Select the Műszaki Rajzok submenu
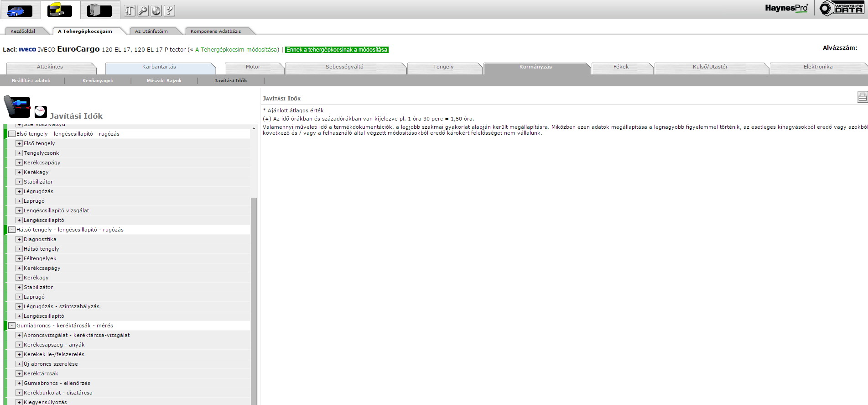 coord(164,81)
